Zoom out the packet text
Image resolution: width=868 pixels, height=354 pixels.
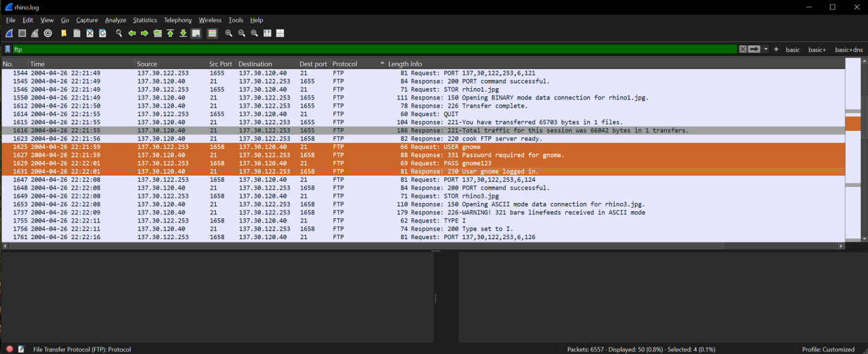(242, 33)
